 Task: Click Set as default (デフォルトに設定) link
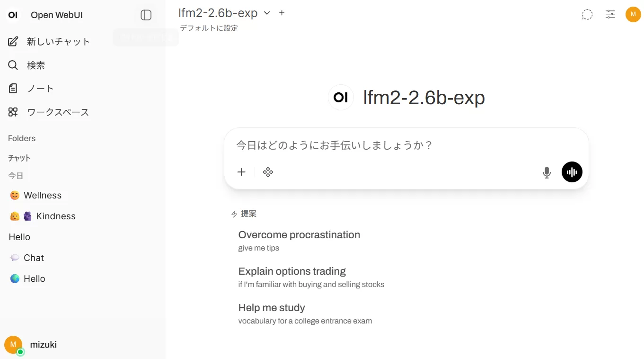(x=209, y=28)
